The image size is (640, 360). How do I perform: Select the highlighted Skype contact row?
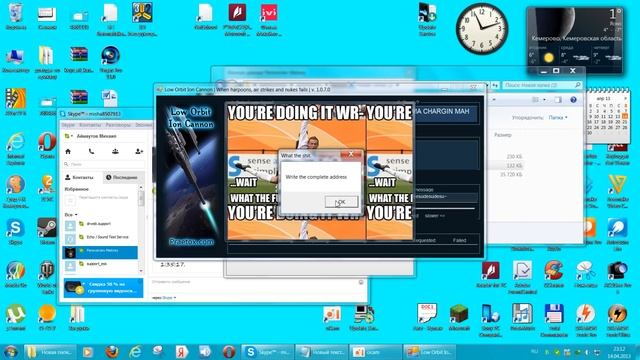click(100, 252)
